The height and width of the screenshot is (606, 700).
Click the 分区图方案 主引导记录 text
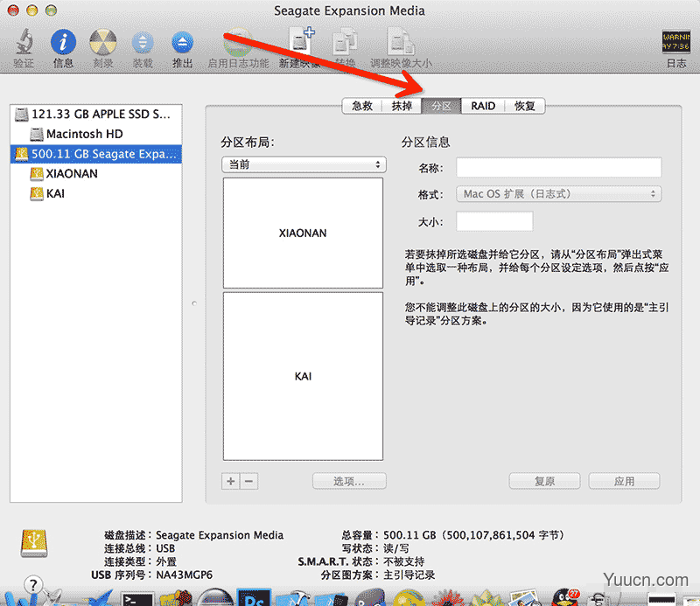pyautogui.click(x=378, y=575)
